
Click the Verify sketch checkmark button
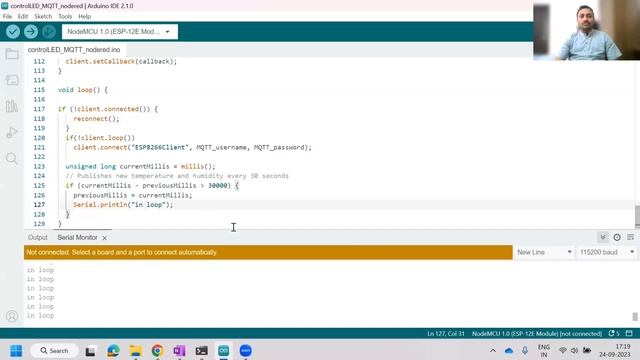13,31
